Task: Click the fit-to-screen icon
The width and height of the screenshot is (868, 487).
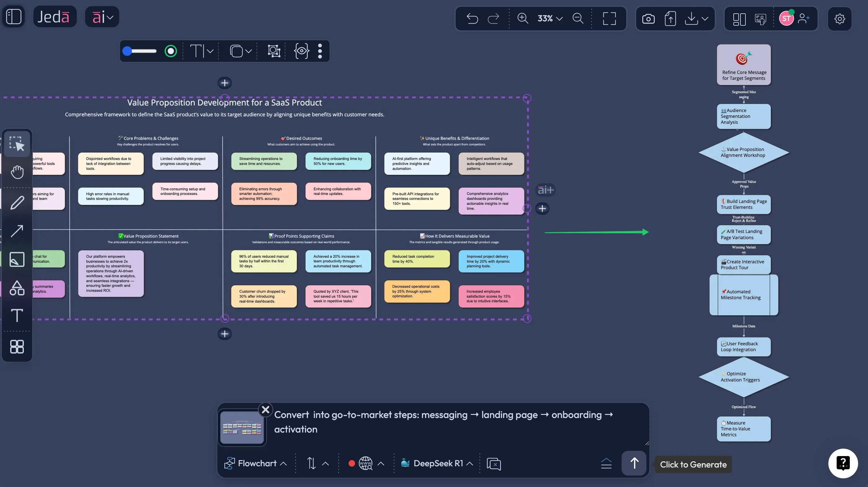Action: coord(609,19)
